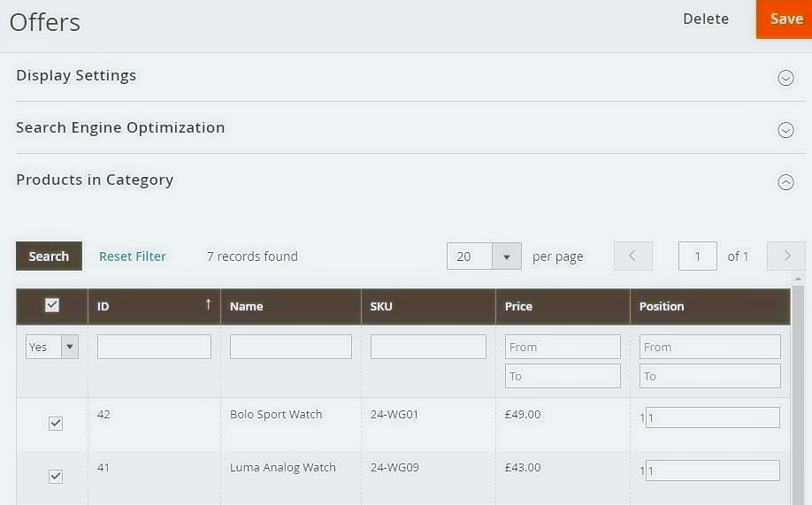Click the Delete button
The width and height of the screenshot is (812, 505).
(706, 19)
